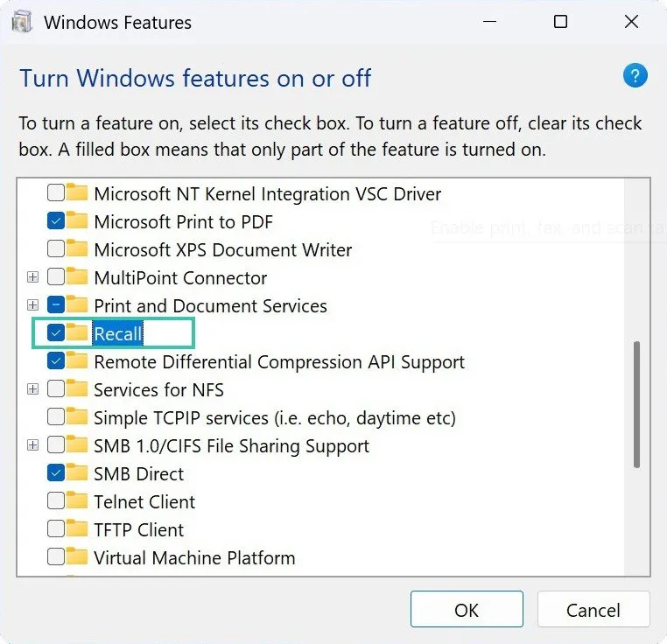
Task: Click the TFTP Client folder icon
Action: pos(78,529)
